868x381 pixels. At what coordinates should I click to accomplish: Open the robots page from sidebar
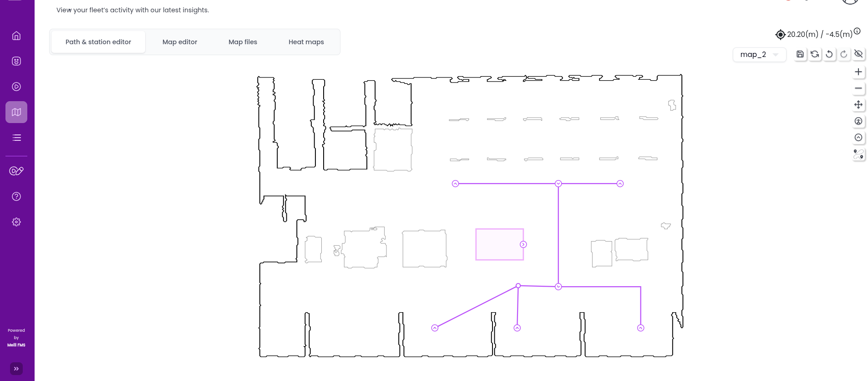pyautogui.click(x=16, y=61)
